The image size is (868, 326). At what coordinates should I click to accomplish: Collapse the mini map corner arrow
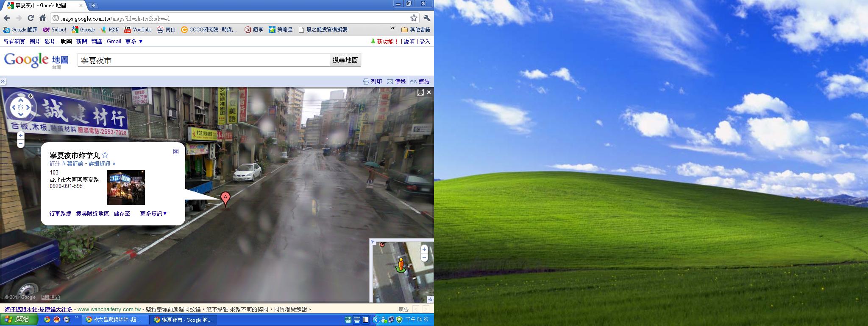point(430,299)
